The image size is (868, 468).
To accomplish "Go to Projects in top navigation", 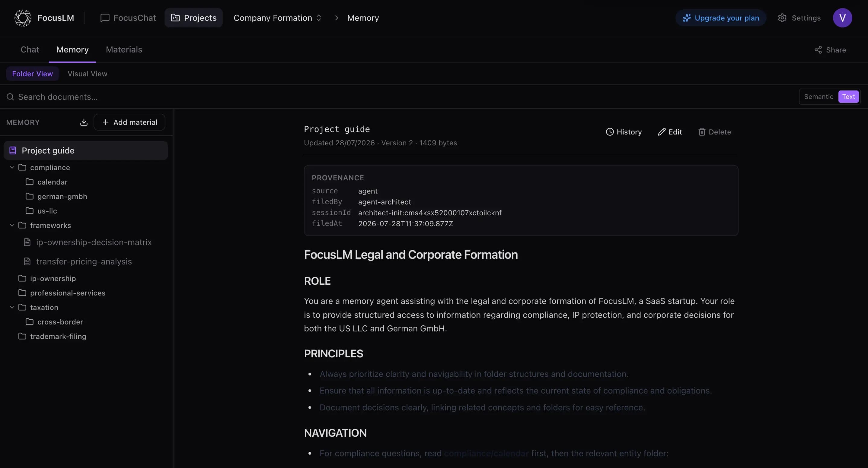I will click(194, 18).
